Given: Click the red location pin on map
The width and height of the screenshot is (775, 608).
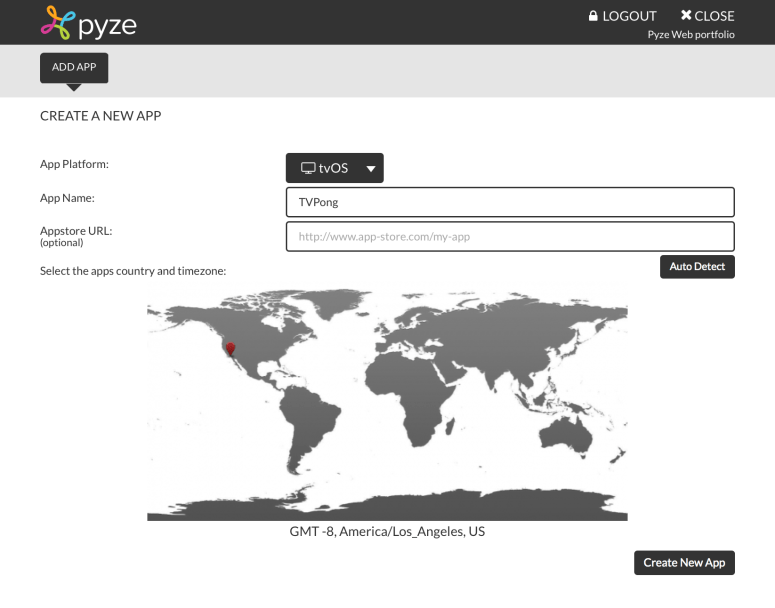Looking at the screenshot, I should pyautogui.click(x=231, y=348).
